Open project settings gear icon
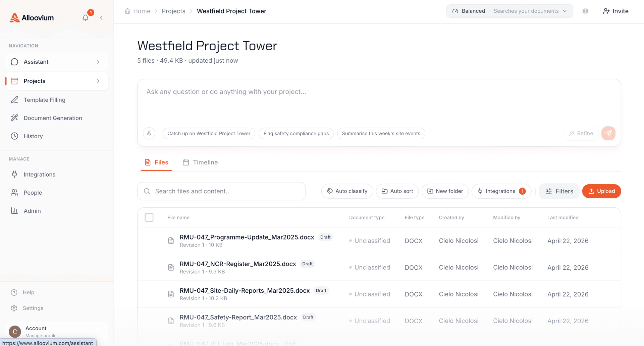644x346 pixels. pos(585,11)
